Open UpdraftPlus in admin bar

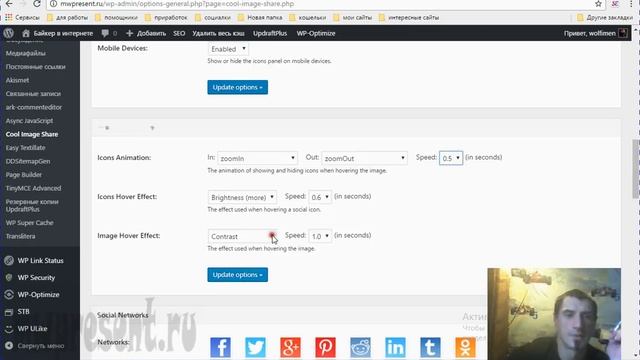pos(270,33)
